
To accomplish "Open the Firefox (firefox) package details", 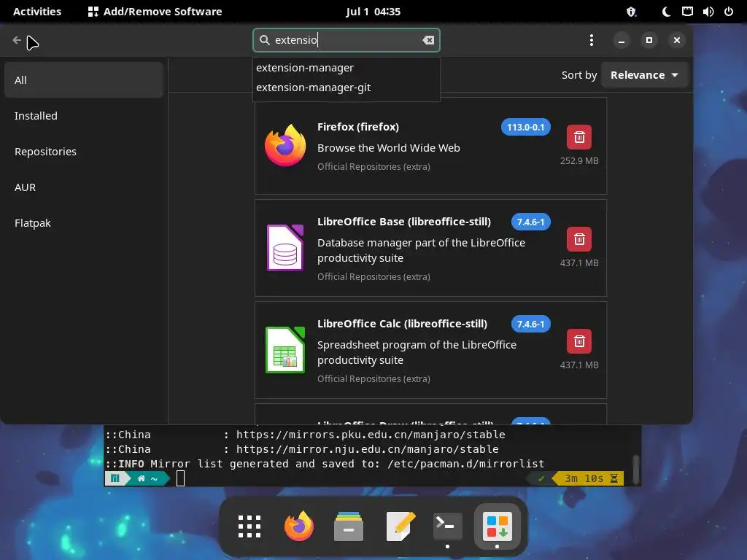I will (x=358, y=127).
